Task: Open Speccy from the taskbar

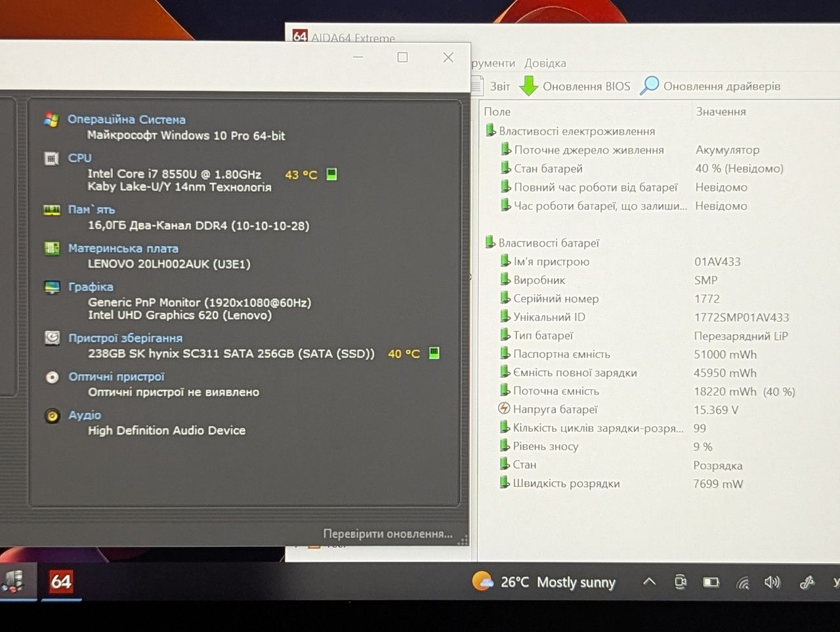Action: click(x=13, y=581)
